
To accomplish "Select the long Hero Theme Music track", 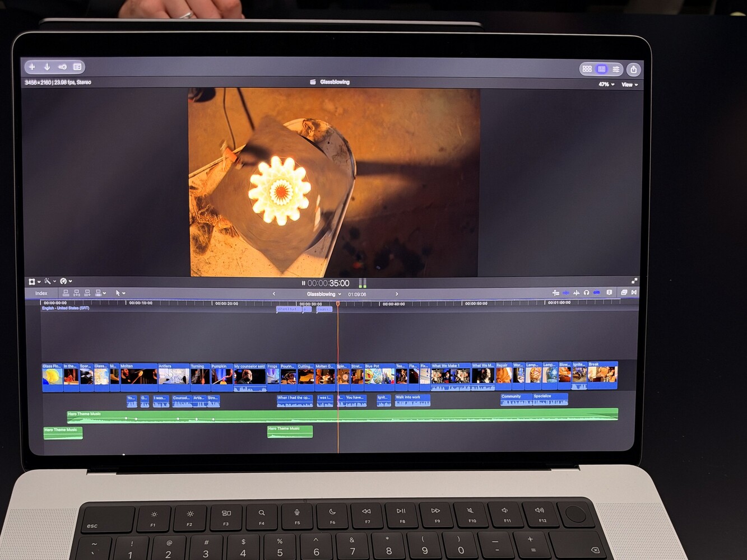I will pos(342,415).
